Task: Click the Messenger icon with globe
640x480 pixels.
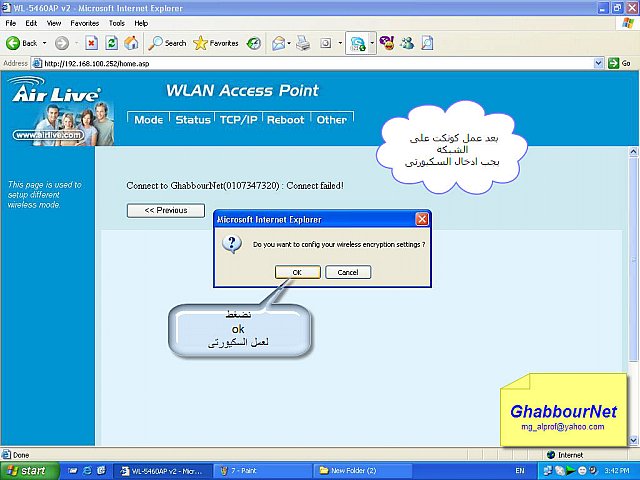Action: [358, 43]
